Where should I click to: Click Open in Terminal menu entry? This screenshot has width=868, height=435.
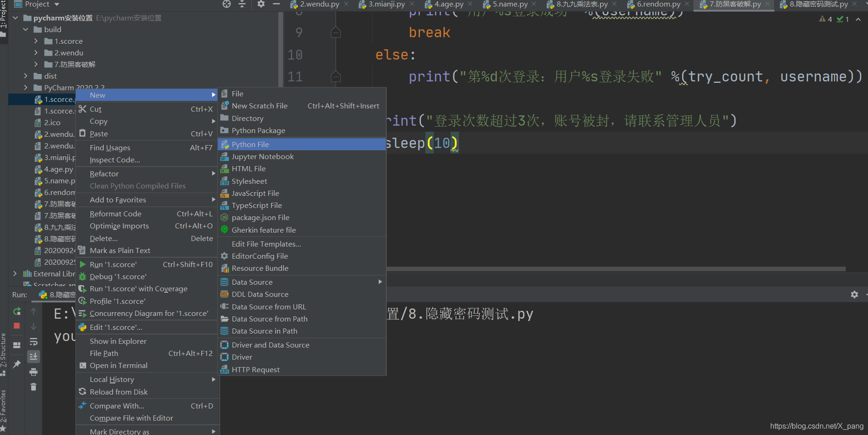(147, 365)
